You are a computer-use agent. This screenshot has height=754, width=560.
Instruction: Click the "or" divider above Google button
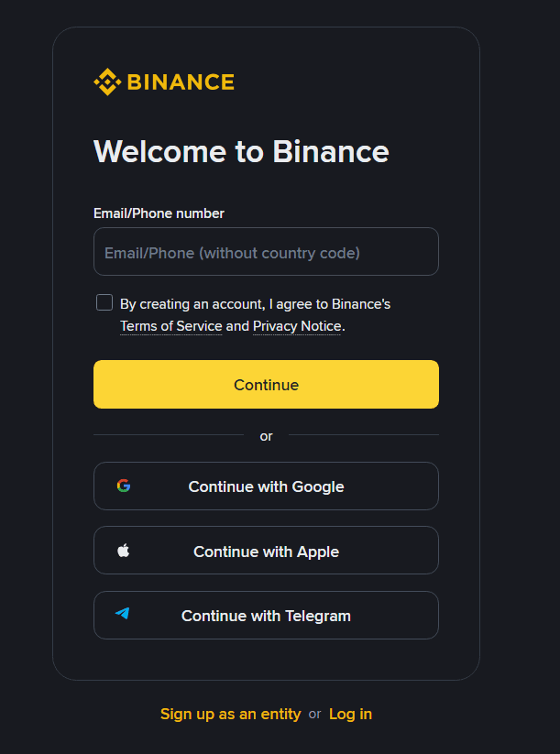pos(266,436)
